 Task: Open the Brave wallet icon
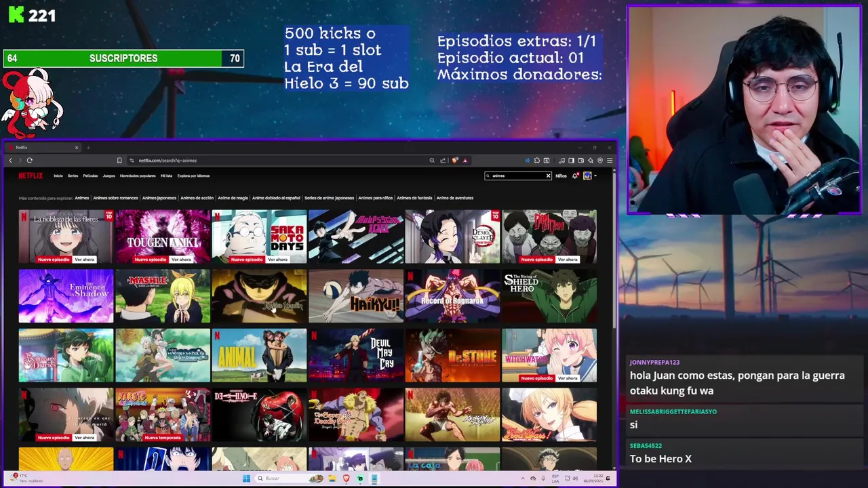click(581, 161)
